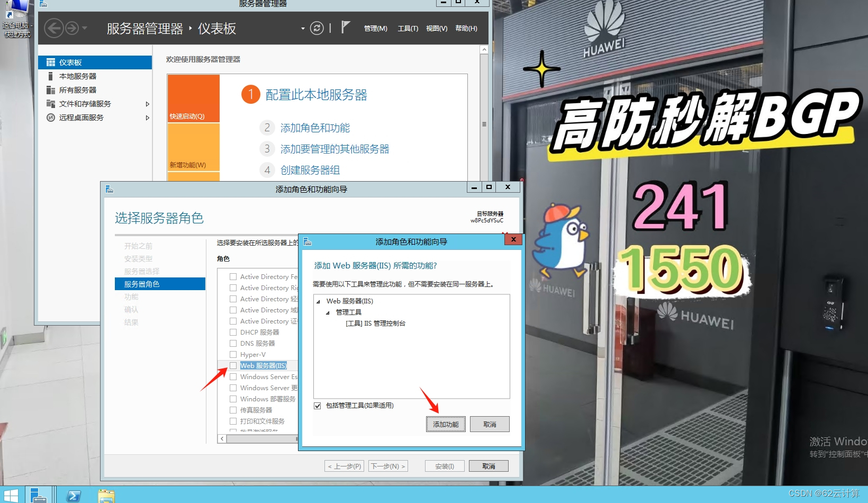Expand the 文件和存储服务 sidebar arrow
868x503 pixels.
[148, 104]
